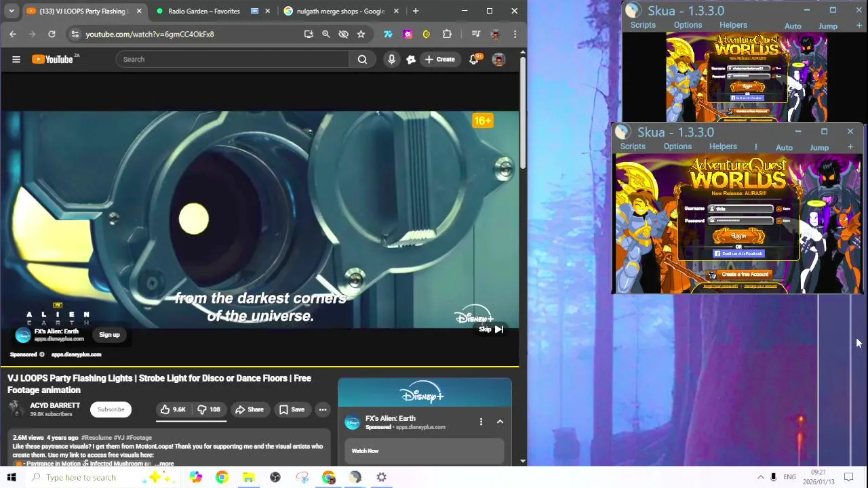Focus the YouTube search input field

tap(232, 59)
